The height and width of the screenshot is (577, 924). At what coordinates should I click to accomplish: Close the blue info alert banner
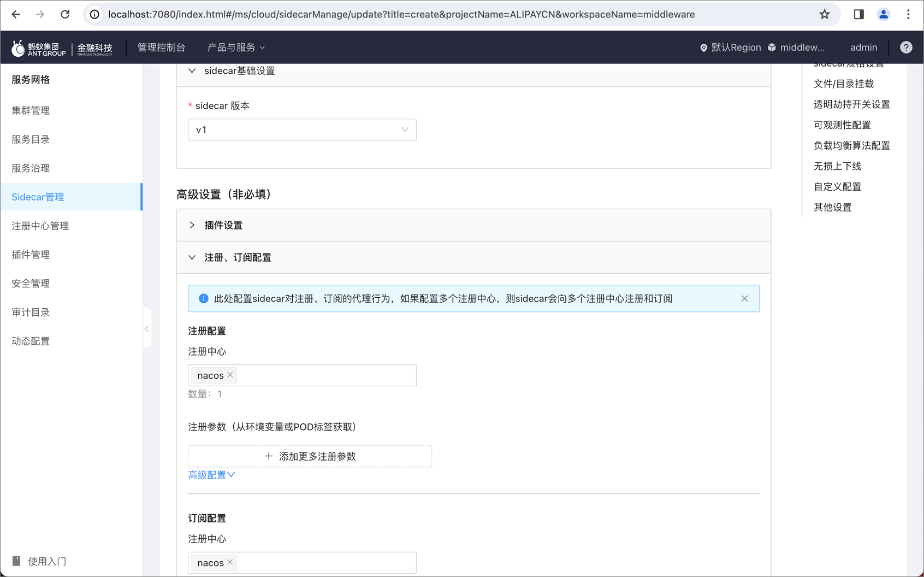[744, 299]
